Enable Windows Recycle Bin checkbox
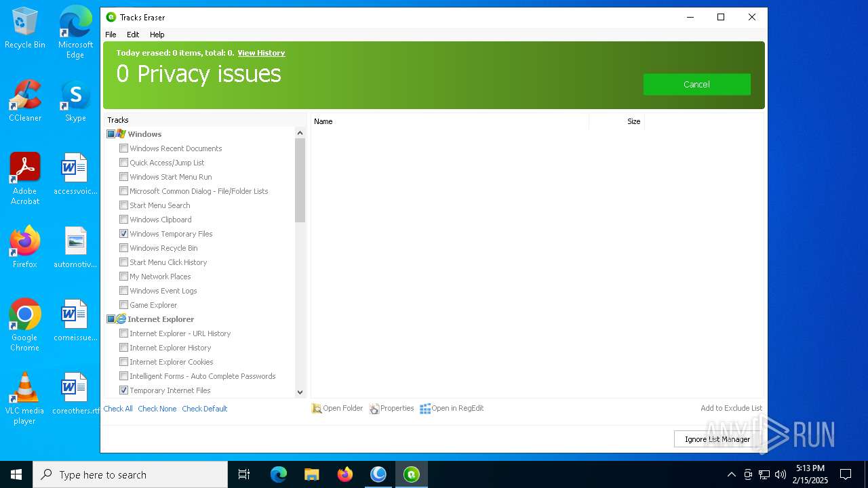 (x=123, y=247)
